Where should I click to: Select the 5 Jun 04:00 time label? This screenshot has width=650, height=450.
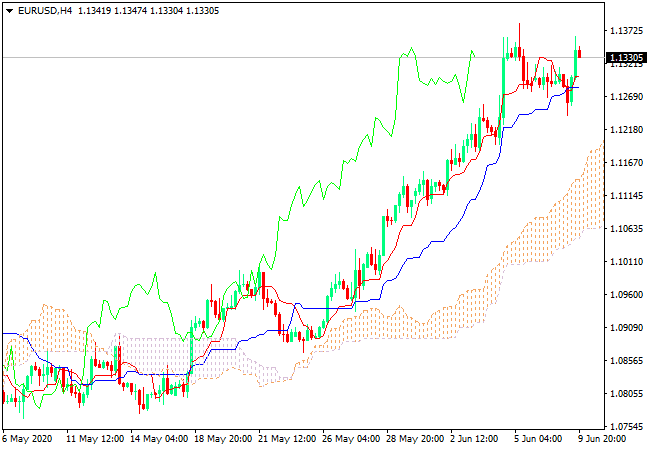tap(541, 439)
